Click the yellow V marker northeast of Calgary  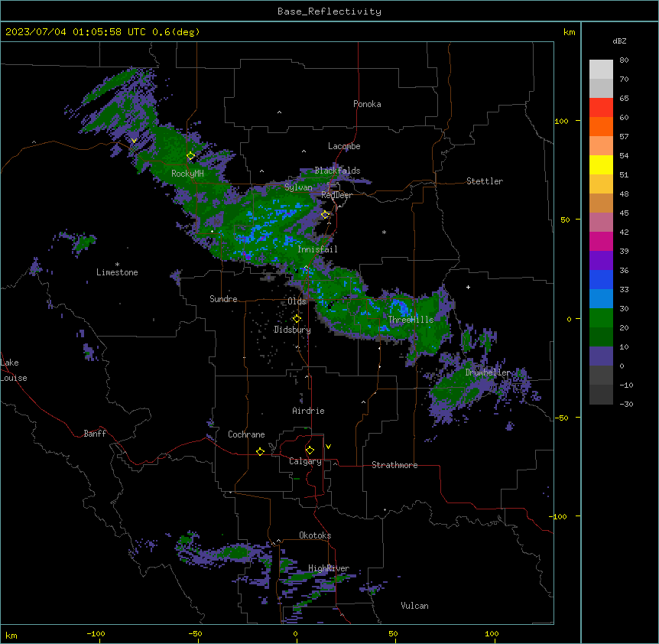[328, 447]
